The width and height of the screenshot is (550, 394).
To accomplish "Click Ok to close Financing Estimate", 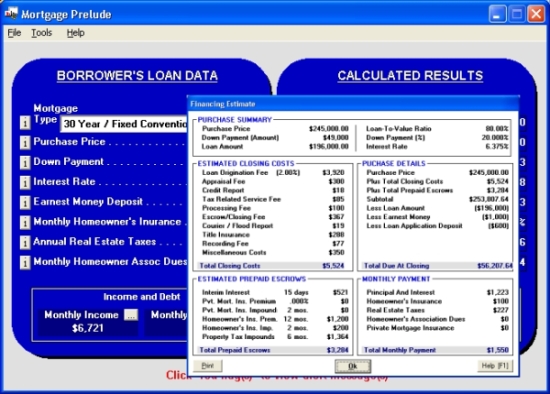I will point(353,366).
